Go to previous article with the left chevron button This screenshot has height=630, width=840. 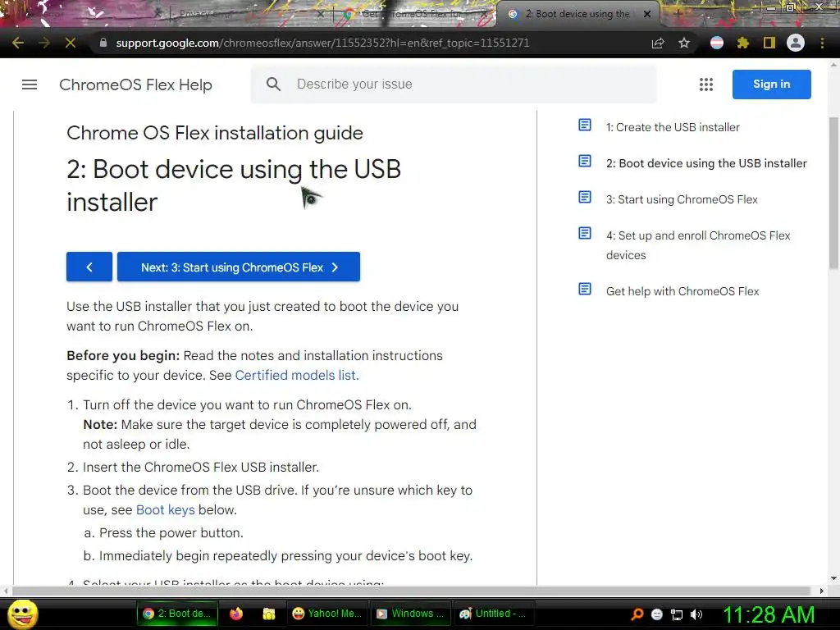point(89,267)
